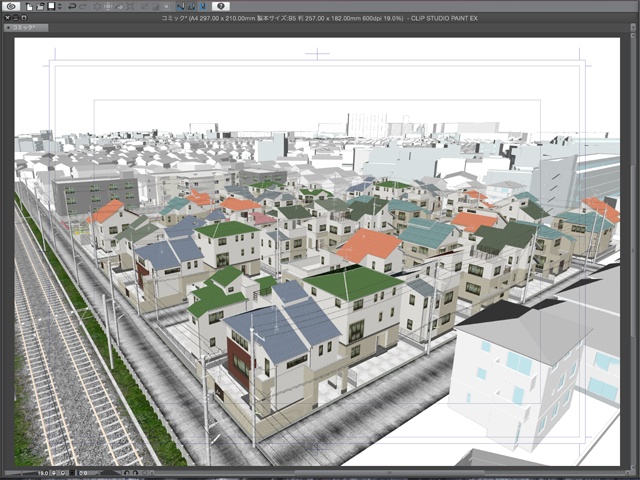Click the Deselect toolbar icon
The height and width of the screenshot is (480, 640).
(x=144, y=7)
